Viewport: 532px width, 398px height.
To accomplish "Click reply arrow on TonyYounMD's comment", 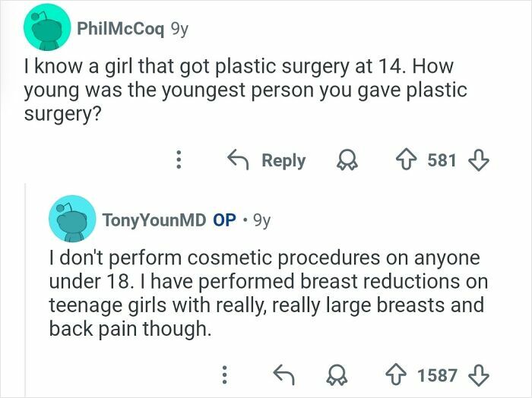I will (x=283, y=374).
